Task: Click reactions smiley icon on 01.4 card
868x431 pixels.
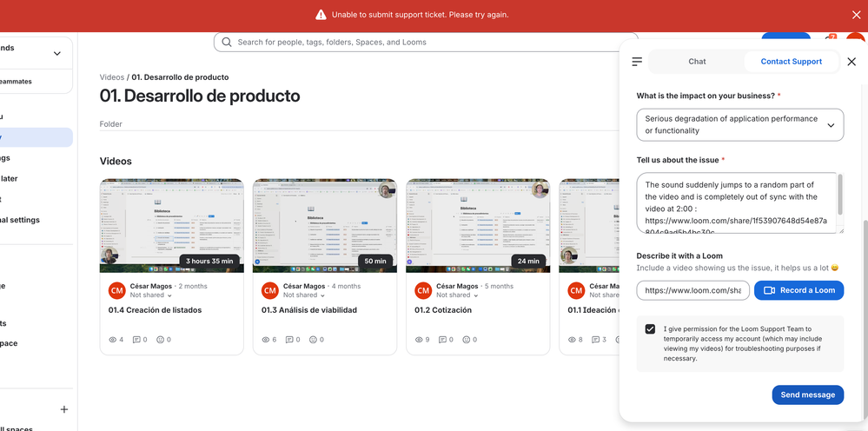Action: click(x=161, y=340)
